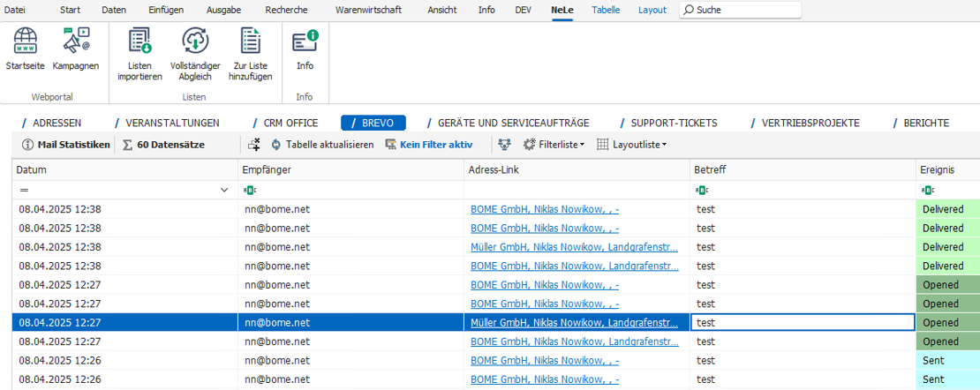Click the Listen importieren icon

click(140, 40)
